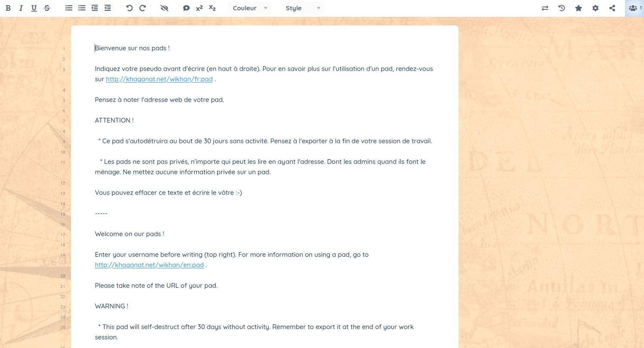Click the 'ATTENTION !' line

[x=115, y=120]
